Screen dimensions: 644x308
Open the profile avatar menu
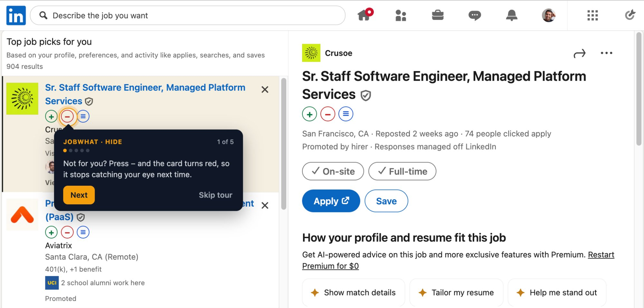548,15
